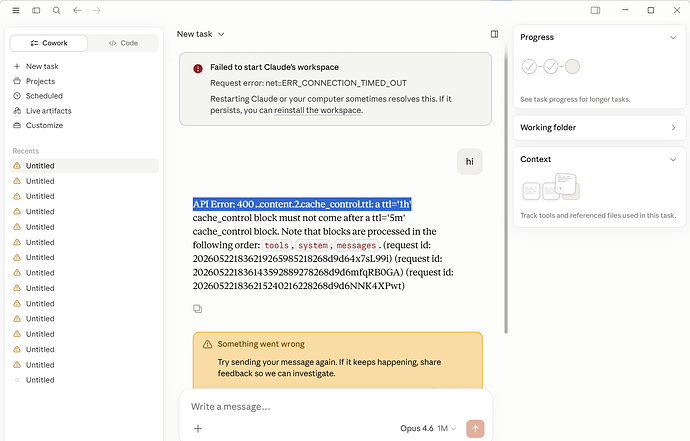The image size is (690, 441).
Task: Collapse the Context panel chevron
Action: 673,159
